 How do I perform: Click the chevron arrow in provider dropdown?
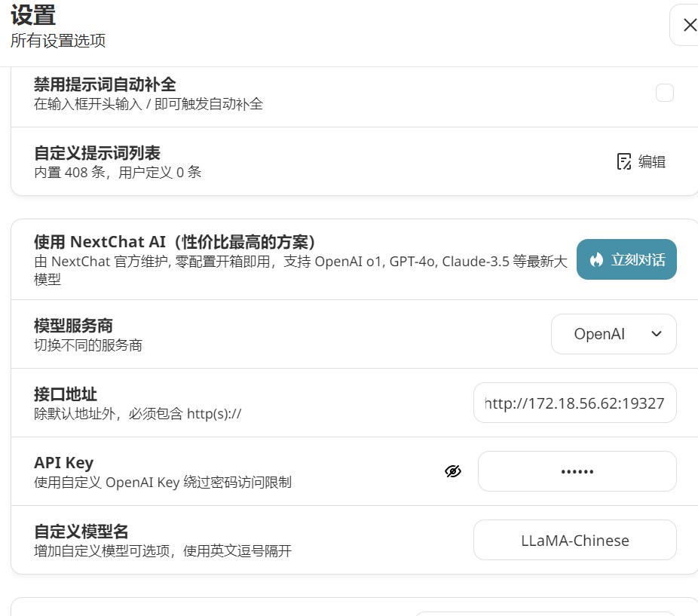pos(656,334)
